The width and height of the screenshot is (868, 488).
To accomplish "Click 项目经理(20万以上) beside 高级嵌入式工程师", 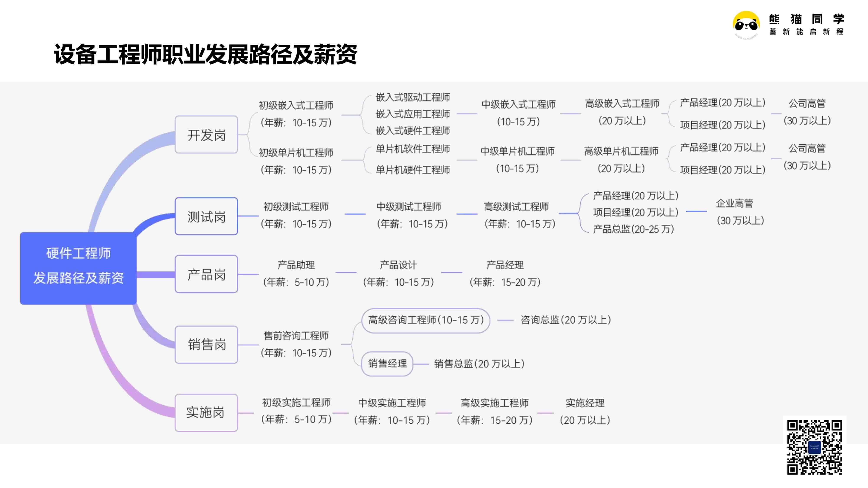I will point(722,125).
